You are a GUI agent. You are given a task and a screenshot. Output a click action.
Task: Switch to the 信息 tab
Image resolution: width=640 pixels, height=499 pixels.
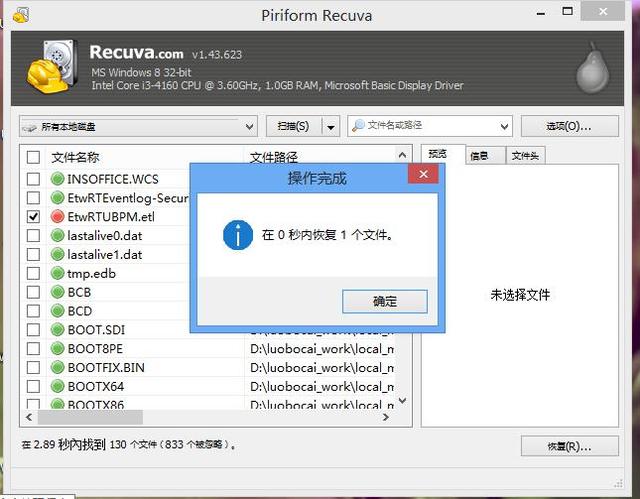point(479,155)
